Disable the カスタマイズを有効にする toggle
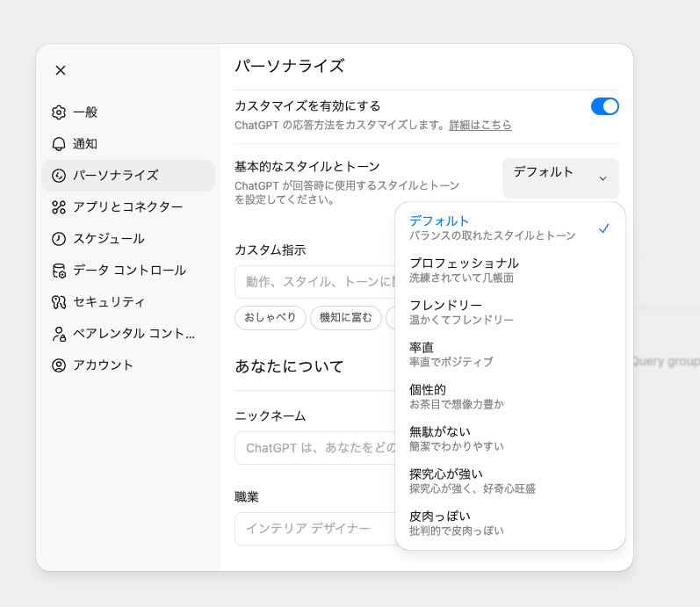Image resolution: width=700 pixels, height=607 pixels. pyautogui.click(x=604, y=106)
